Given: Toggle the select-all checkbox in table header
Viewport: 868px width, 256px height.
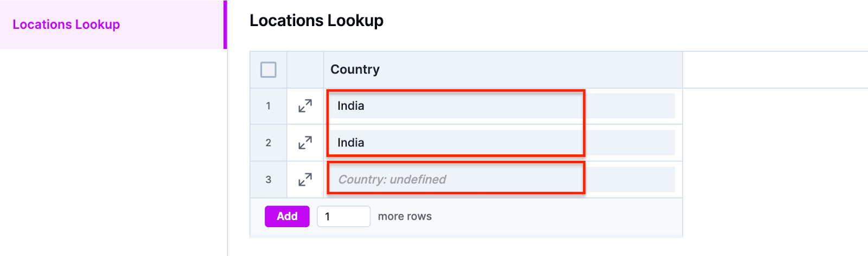Looking at the screenshot, I should point(269,70).
